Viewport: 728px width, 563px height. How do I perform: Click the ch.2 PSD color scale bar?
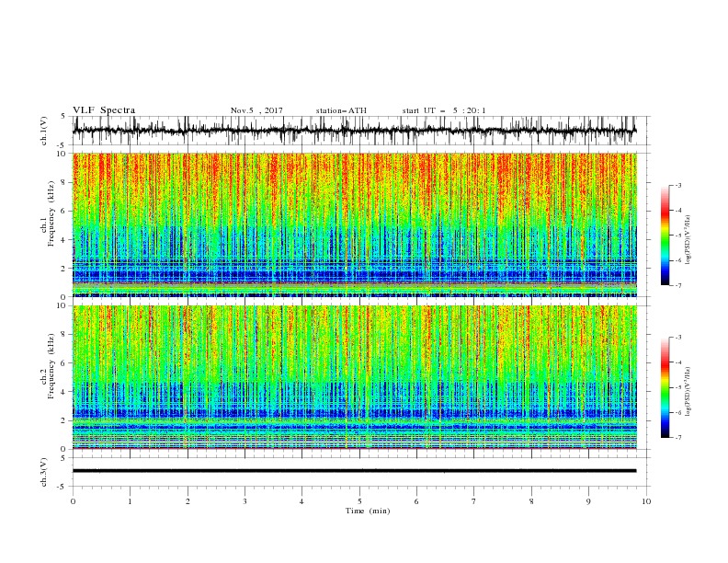point(665,387)
